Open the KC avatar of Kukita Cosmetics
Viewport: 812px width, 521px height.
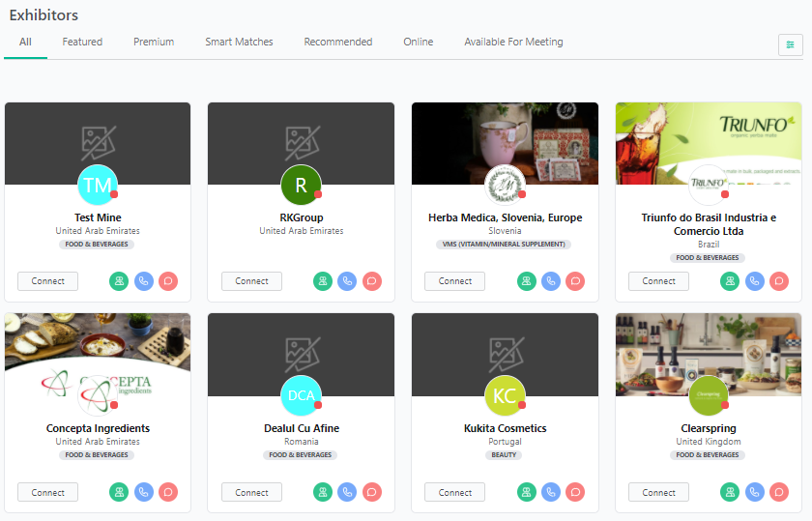(x=505, y=395)
